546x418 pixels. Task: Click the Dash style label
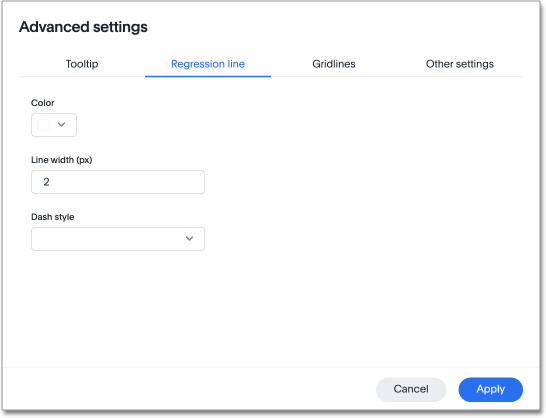point(53,217)
